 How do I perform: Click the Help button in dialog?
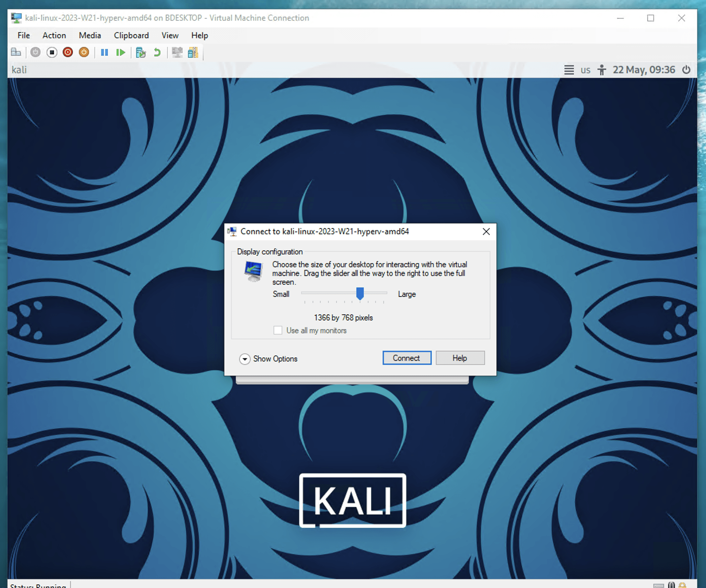460,358
